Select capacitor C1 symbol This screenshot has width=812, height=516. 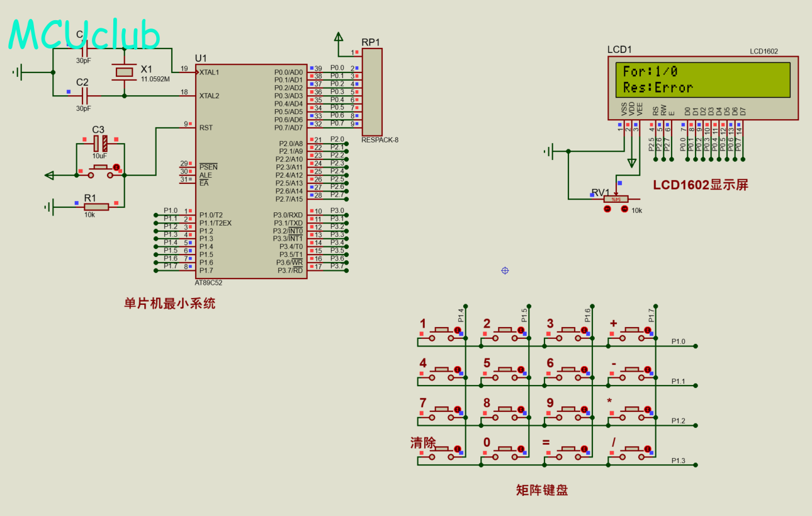[85, 49]
